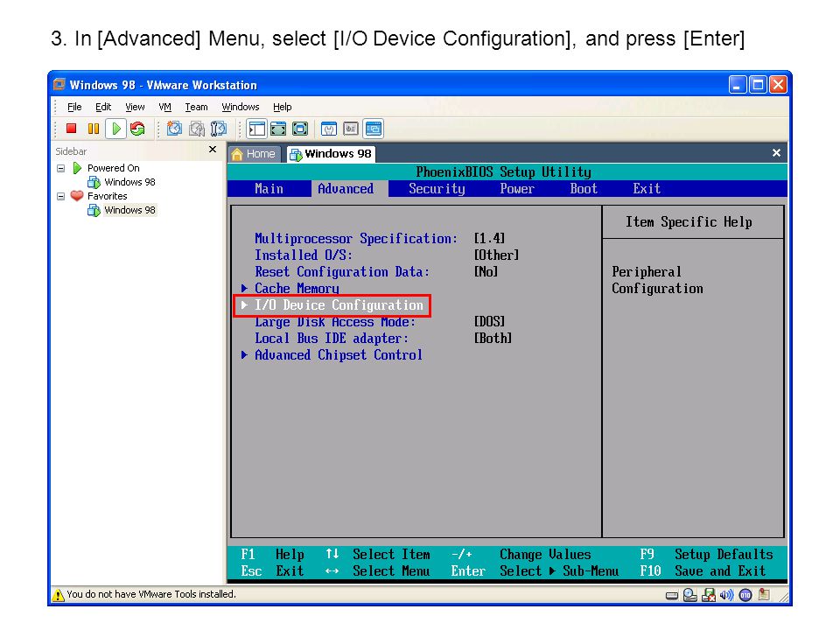
Task: Open the Help menu
Action: click(x=283, y=107)
